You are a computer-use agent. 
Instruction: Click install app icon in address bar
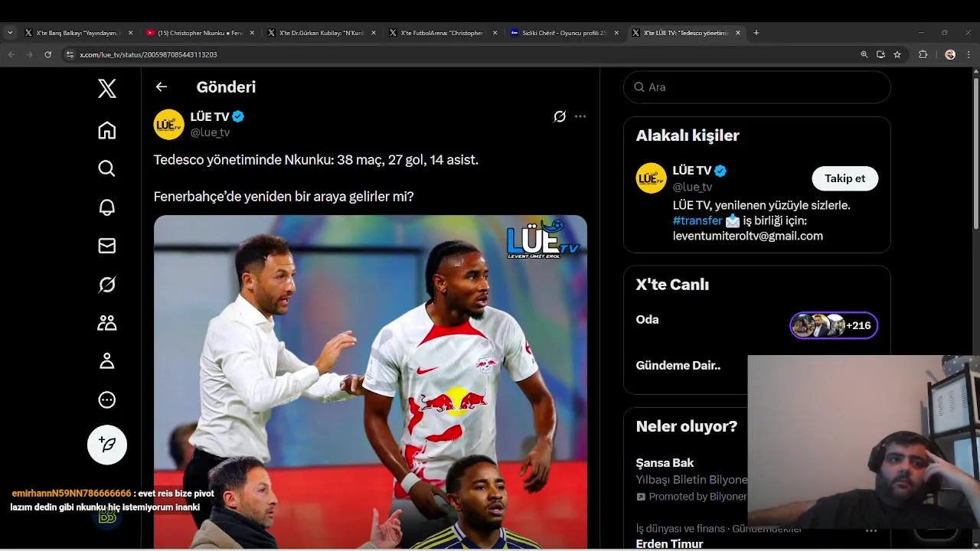click(880, 54)
